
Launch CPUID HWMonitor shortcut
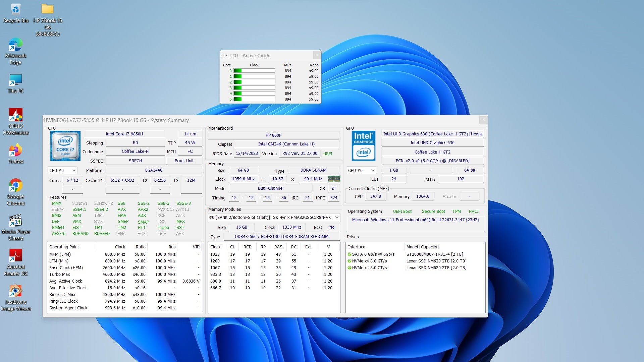pos(15,122)
